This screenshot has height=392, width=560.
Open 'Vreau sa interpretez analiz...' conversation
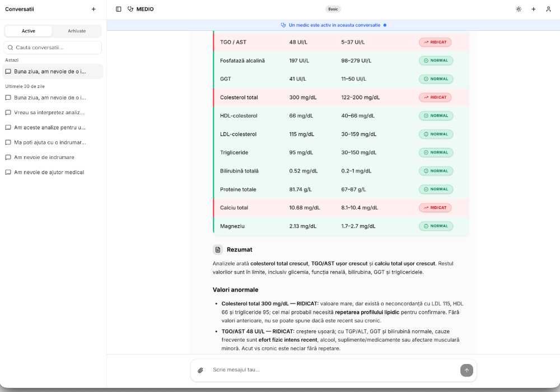[53, 113]
